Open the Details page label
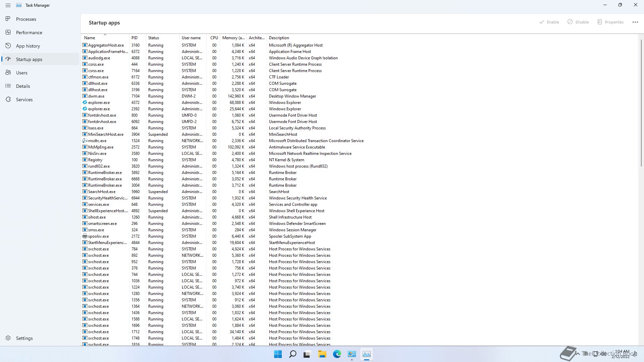The width and height of the screenshot is (644, 362). pyautogui.click(x=23, y=86)
